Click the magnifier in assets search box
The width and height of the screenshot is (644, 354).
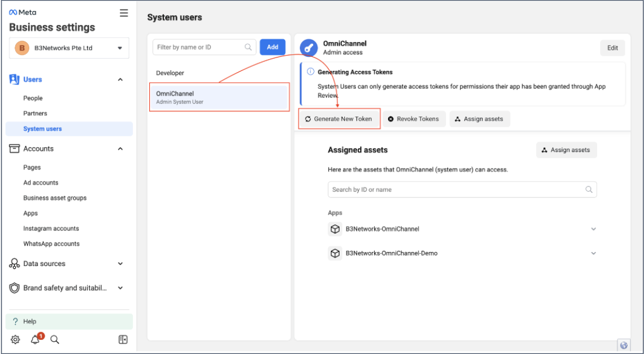[588, 189]
